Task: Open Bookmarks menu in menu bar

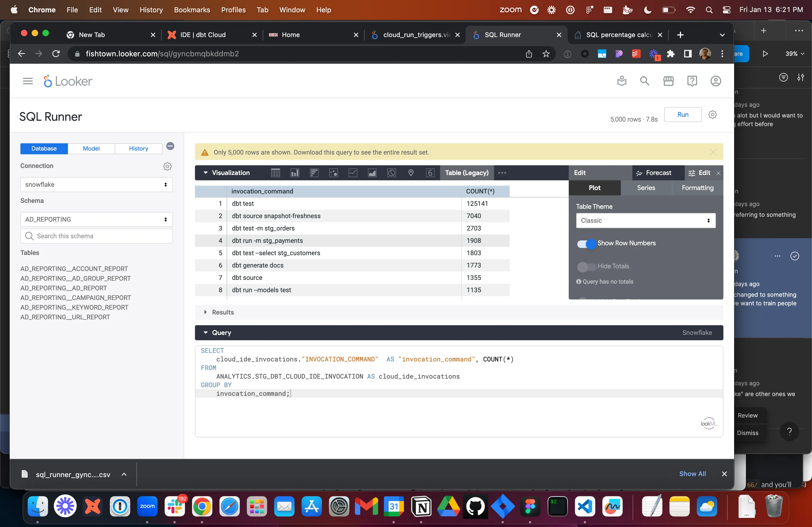Action: [192, 10]
